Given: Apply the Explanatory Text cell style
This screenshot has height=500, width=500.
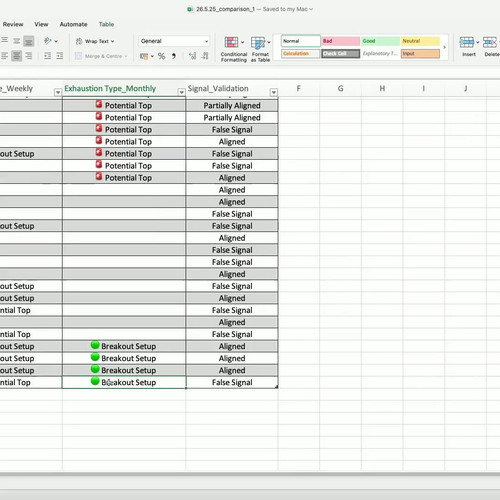Looking at the screenshot, I should click(x=380, y=53).
